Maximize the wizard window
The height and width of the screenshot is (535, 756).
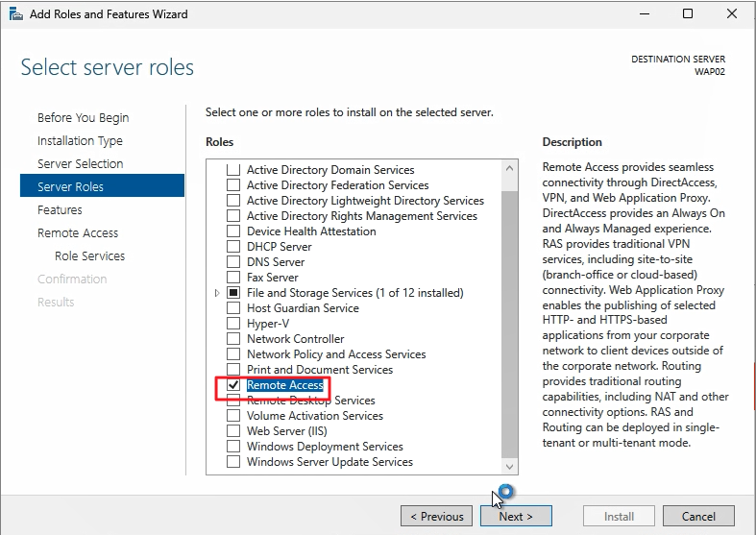pyautogui.click(x=688, y=14)
